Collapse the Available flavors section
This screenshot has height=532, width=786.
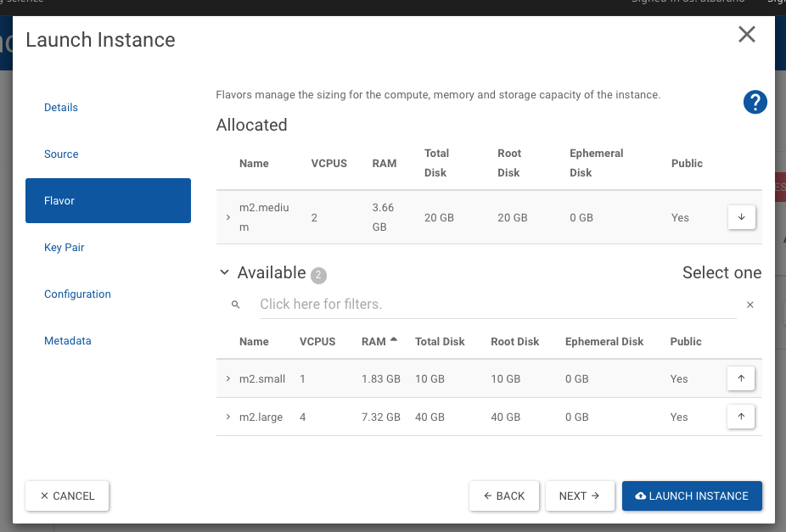224,272
